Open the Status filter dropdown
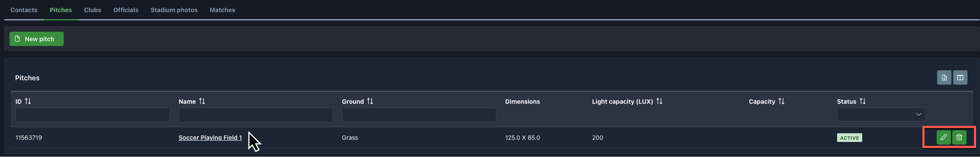 (x=881, y=115)
